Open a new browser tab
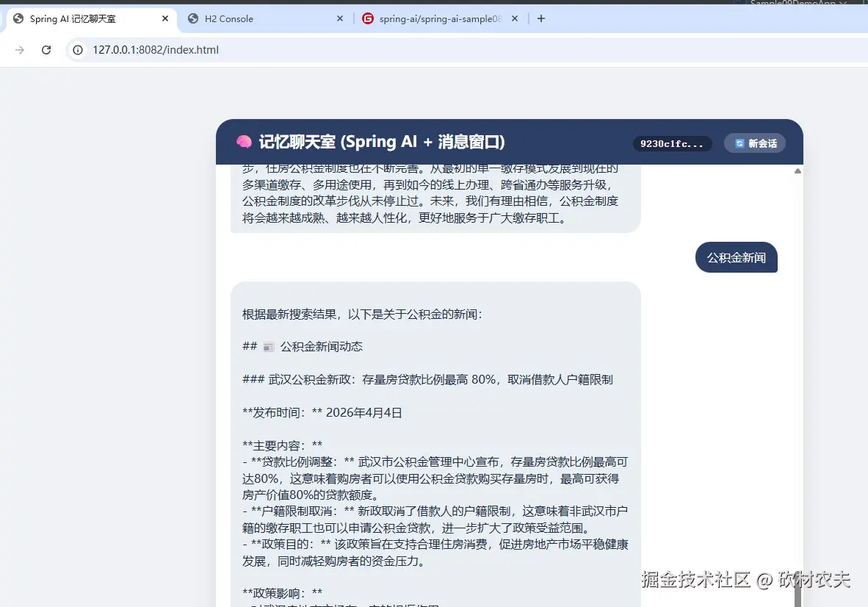The width and height of the screenshot is (868, 607). pyautogui.click(x=541, y=19)
